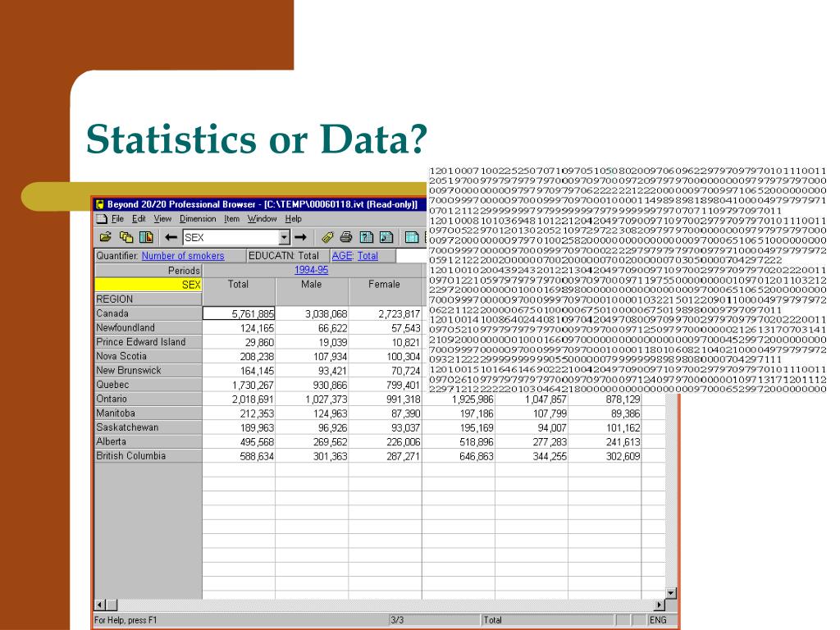Screen dimensions: 840x630
Task: Click the British Columbia value 646,863
Action: pos(459,456)
